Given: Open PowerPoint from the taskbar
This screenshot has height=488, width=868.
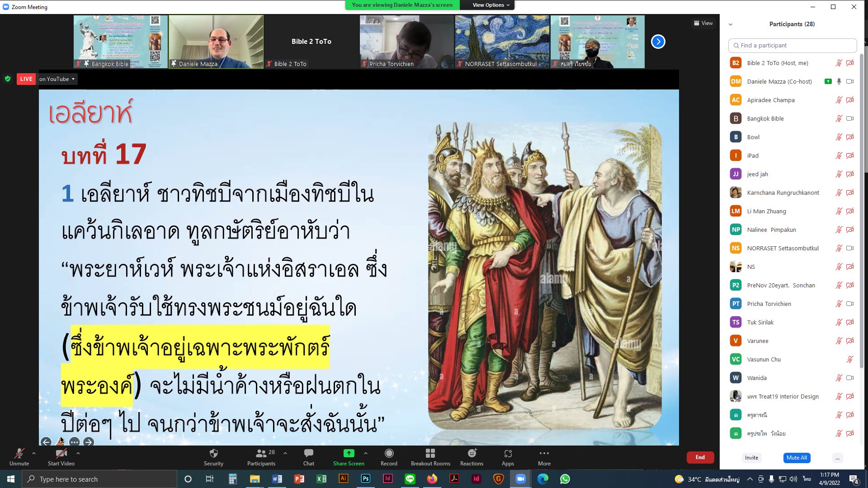Looking at the screenshot, I should click(299, 479).
